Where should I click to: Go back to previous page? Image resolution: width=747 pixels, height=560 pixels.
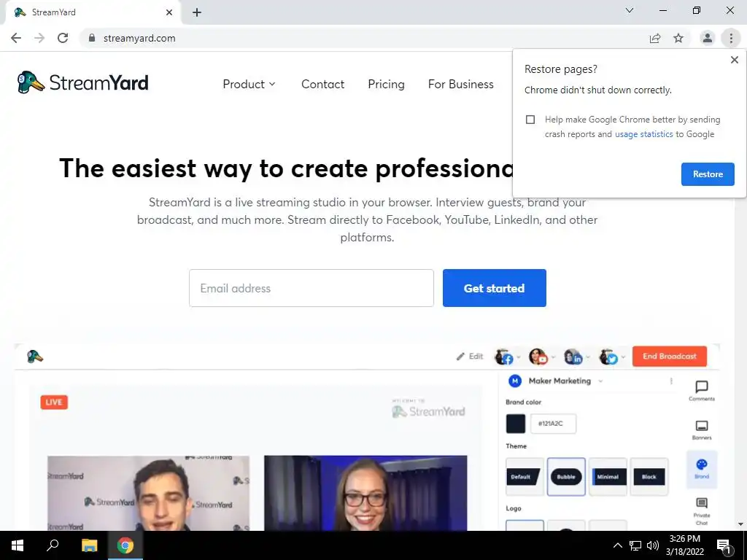coord(16,38)
